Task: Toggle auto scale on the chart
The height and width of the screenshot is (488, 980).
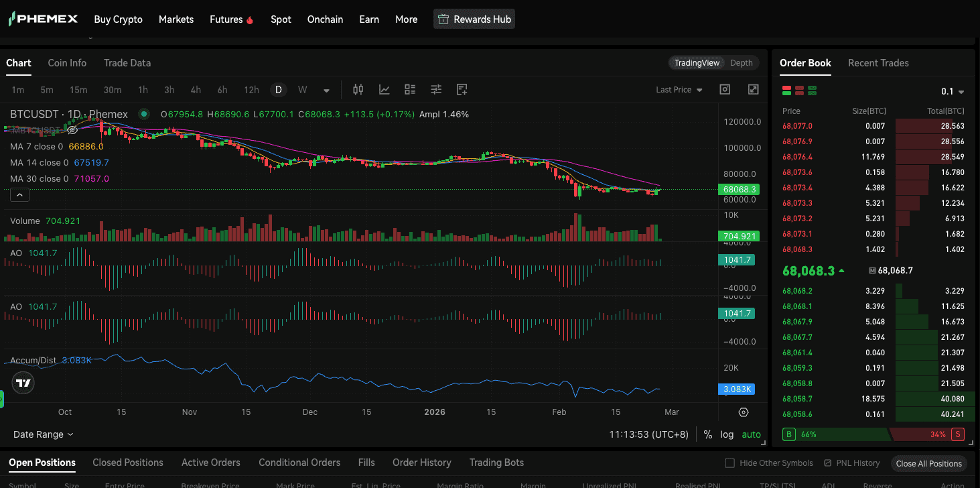Action: click(751, 434)
